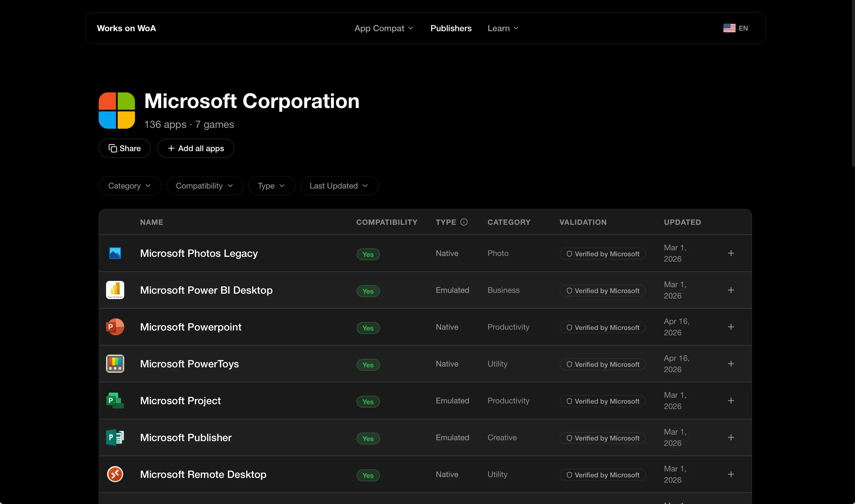Click Verified by Microsoft badge for PowerToys
Image resolution: width=855 pixels, height=504 pixels.
(603, 365)
